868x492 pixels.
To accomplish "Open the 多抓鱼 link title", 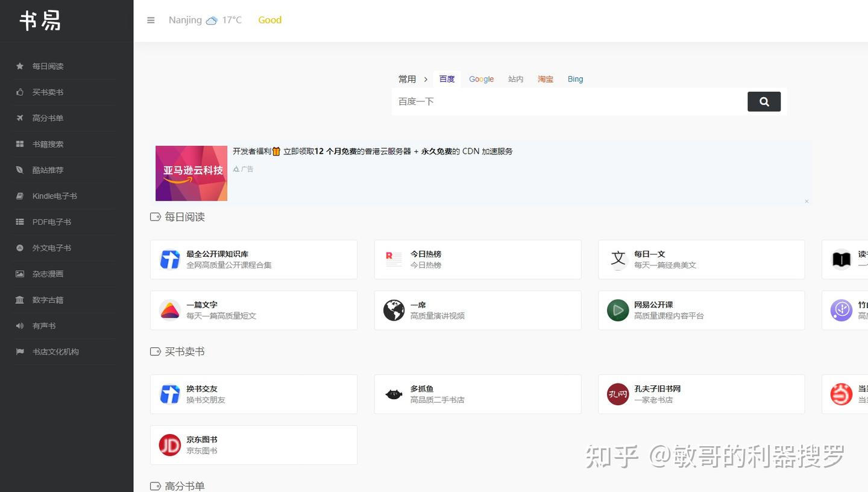I will tap(422, 389).
